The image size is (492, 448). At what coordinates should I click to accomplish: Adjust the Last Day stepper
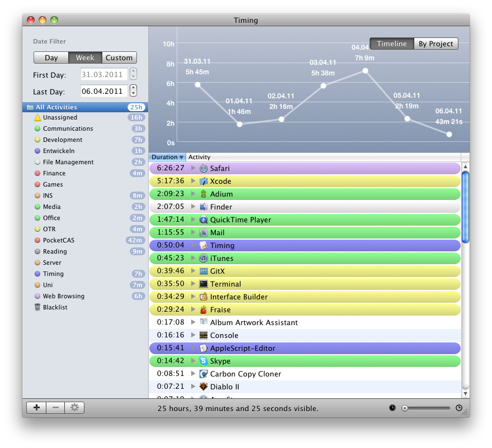134,90
